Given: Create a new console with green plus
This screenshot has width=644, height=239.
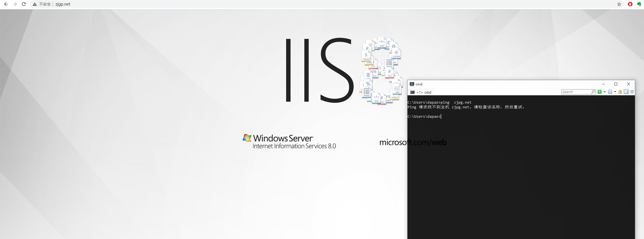Looking at the screenshot, I should point(600,92).
